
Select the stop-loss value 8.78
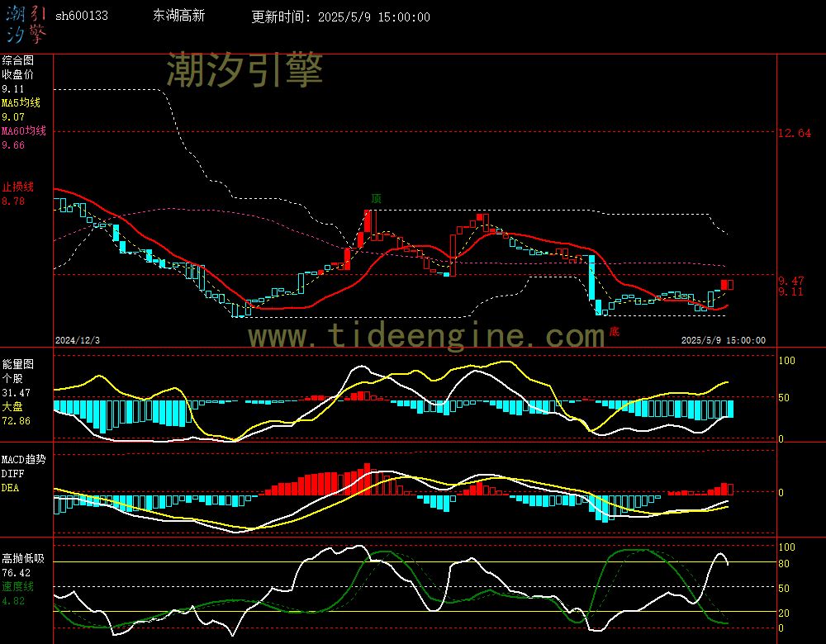(12, 201)
